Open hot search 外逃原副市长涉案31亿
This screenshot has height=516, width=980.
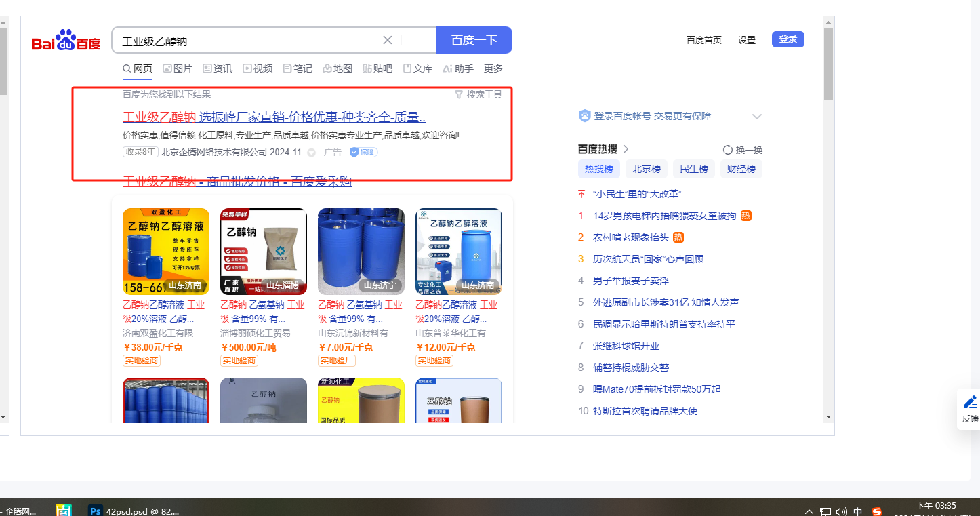(666, 302)
